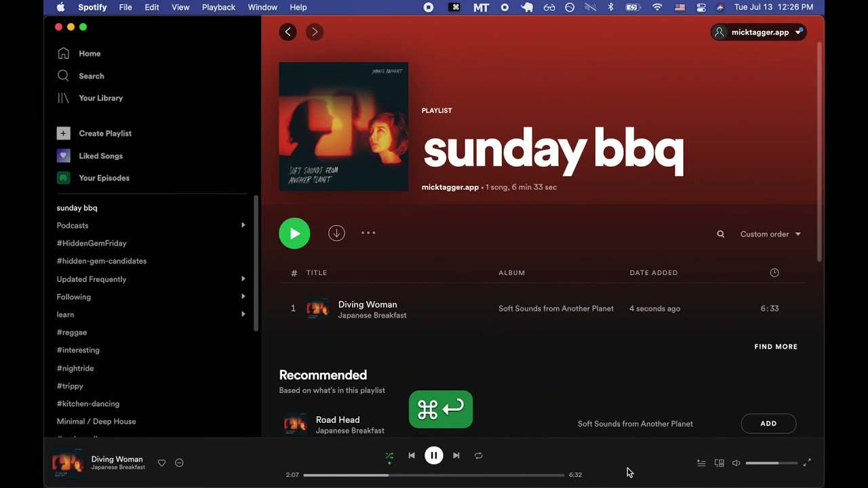Viewport: 868px width, 488px height.
Task: Mute the volume speaker icon
Action: (x=736, y=463)
